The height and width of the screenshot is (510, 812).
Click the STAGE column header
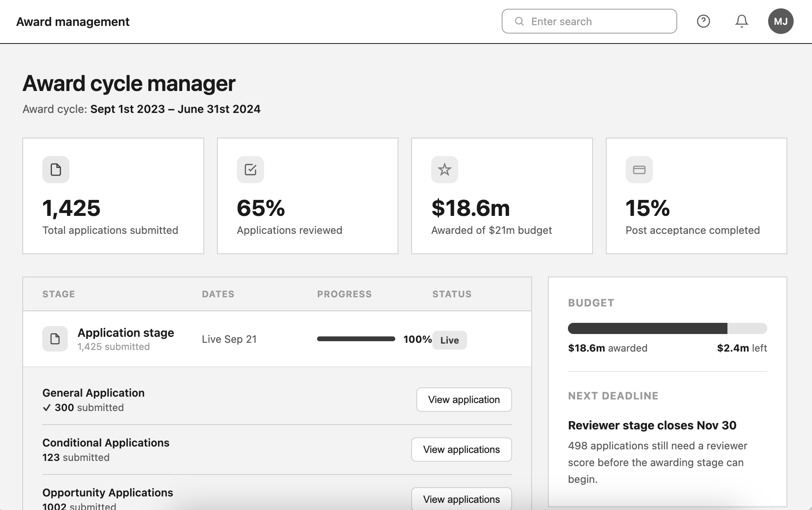59,294
